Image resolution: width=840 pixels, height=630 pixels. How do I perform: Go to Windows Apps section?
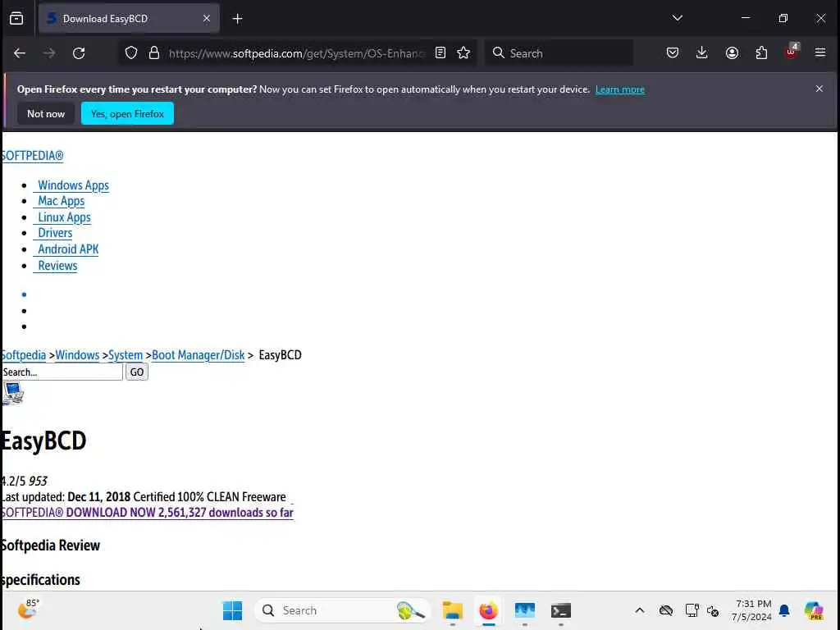coord(73,185)
